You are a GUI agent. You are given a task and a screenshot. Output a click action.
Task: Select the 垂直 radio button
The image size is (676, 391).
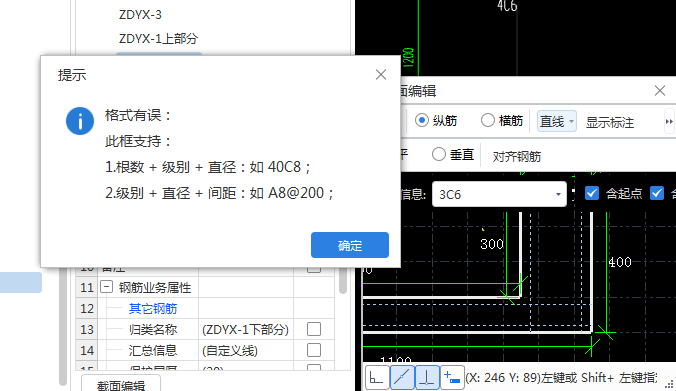click(438, 154)
